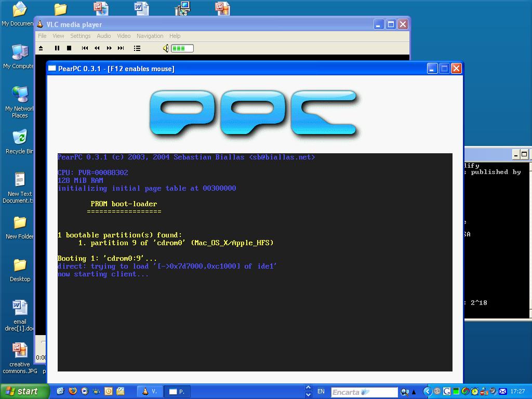Viewport: 532px width, 399px height.
Task: Switch to PearPC taskbar button
Action: [177, 392]
